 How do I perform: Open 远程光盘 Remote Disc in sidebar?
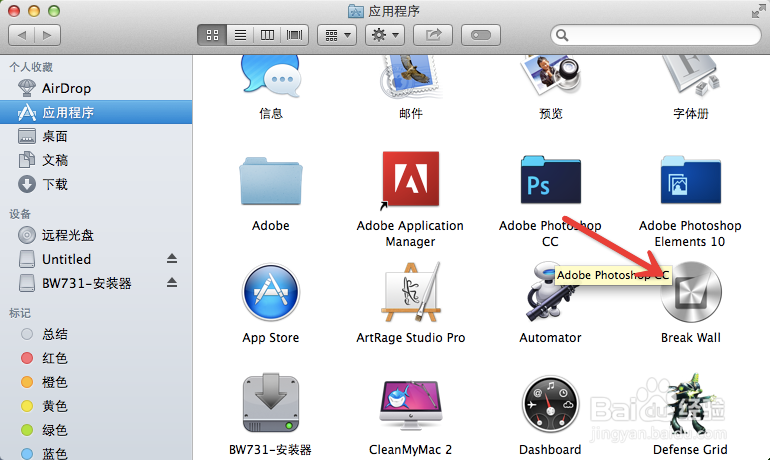(96, 235)
